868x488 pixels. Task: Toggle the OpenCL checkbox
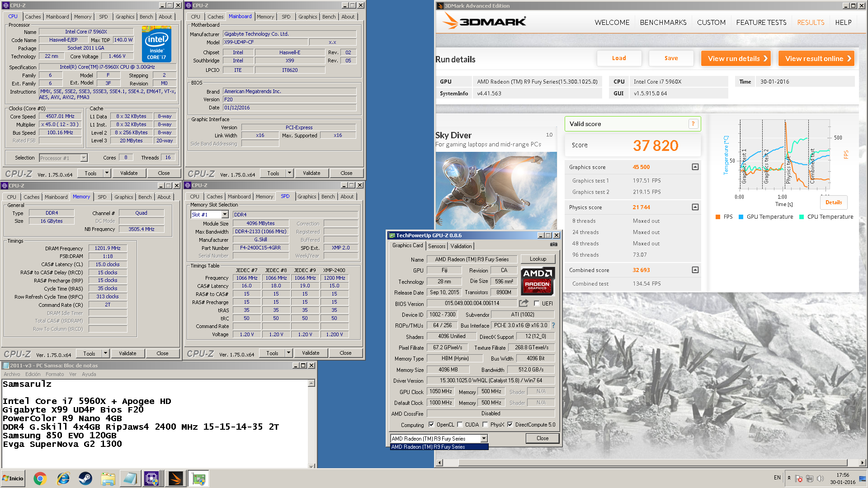[431, 425]
